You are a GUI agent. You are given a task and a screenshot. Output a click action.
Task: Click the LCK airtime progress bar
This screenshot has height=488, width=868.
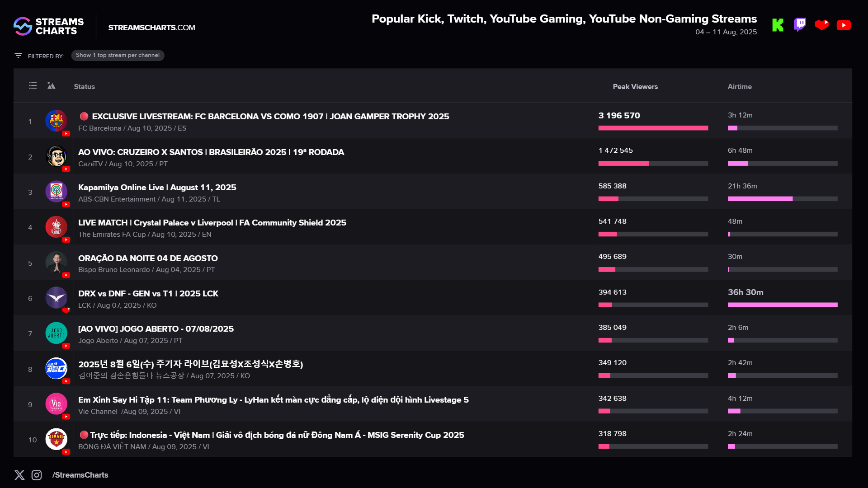pos(783,305)
